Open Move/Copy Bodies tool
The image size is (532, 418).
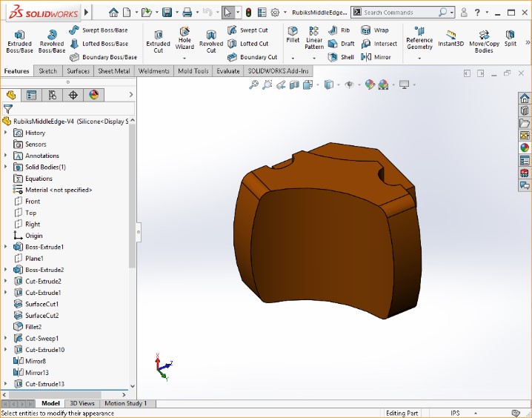484,42
